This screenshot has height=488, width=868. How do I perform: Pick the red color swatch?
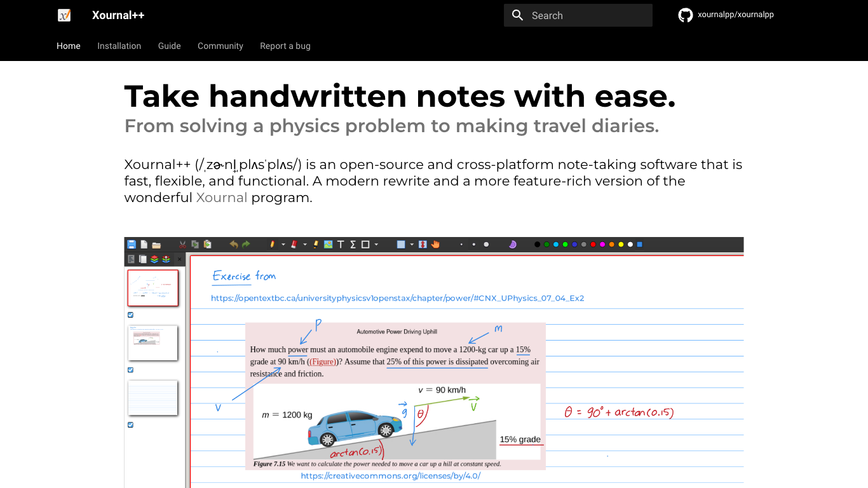click(x=593, y=245)
